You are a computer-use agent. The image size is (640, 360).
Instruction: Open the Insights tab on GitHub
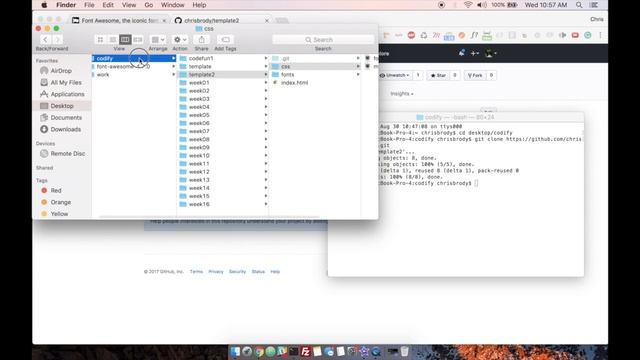pyautogui.click(x=402, y=94)
